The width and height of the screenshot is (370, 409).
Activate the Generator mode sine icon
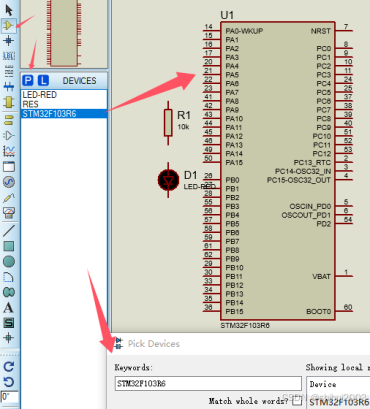pos(9,182)
